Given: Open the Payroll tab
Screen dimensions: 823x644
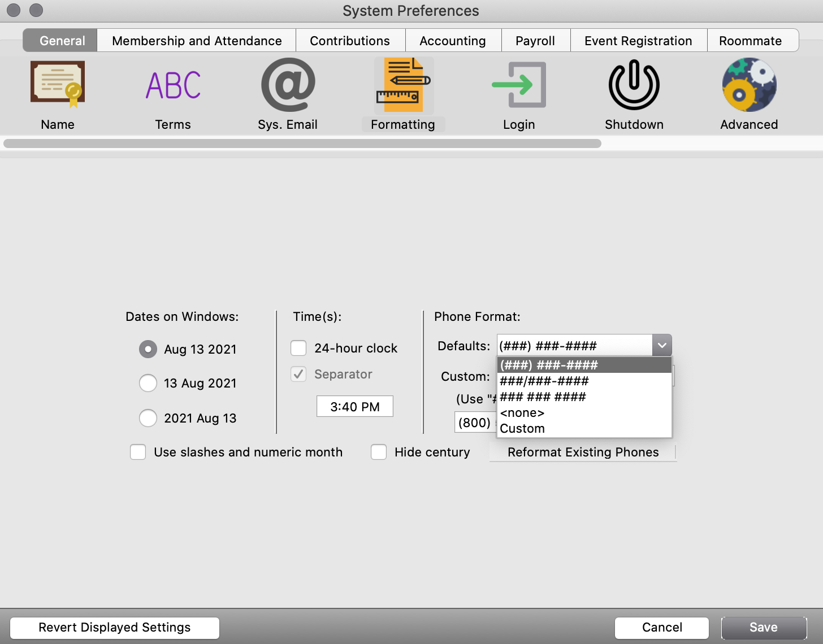Looking at the screenshot, I should coord(535,41).
